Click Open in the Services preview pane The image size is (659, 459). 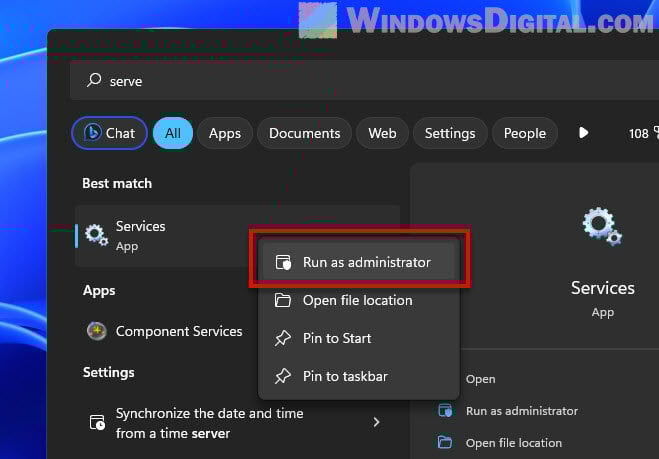[480, 379]
